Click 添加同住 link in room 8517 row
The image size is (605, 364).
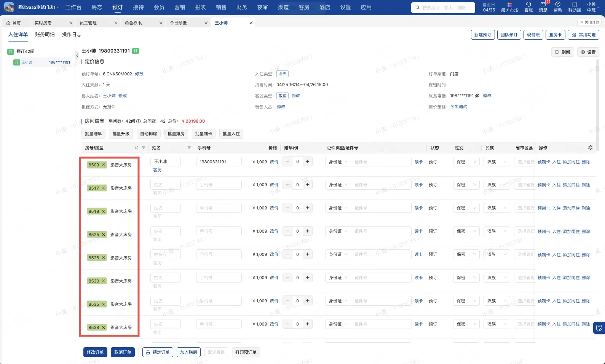[x=571, y=185]
